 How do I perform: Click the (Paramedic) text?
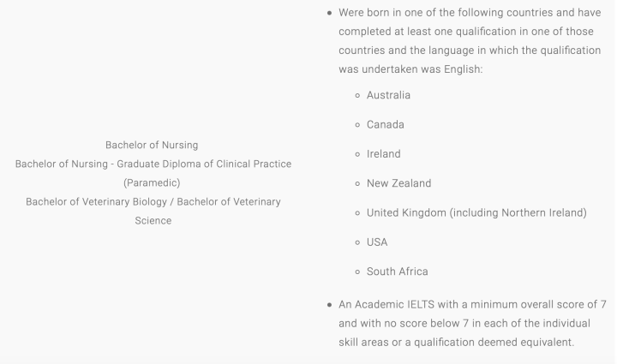click(x=152, y=182)
